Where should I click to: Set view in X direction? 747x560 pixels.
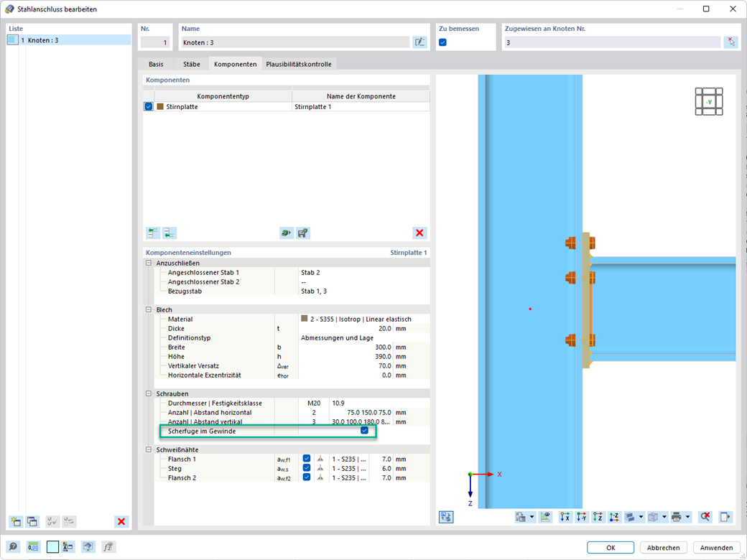click(x=565, y=517)
